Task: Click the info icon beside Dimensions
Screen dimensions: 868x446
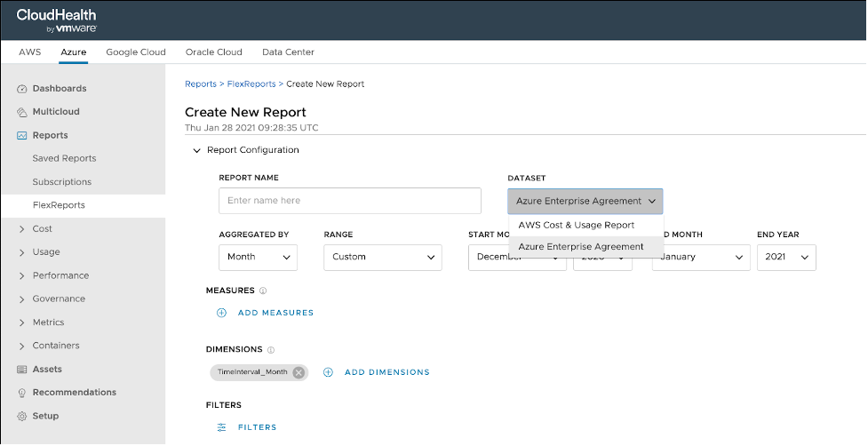Action: 271,350
